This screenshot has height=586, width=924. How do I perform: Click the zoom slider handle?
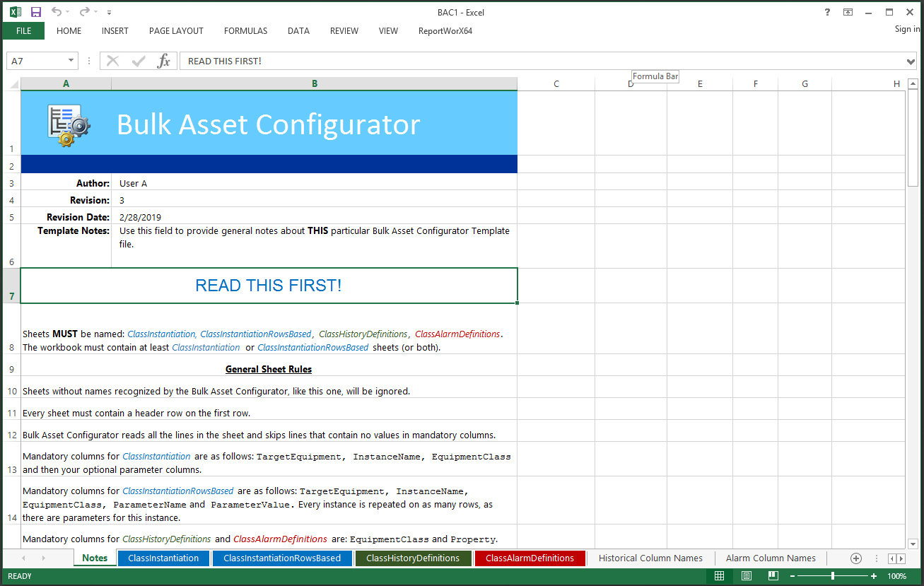click(833, 576)
